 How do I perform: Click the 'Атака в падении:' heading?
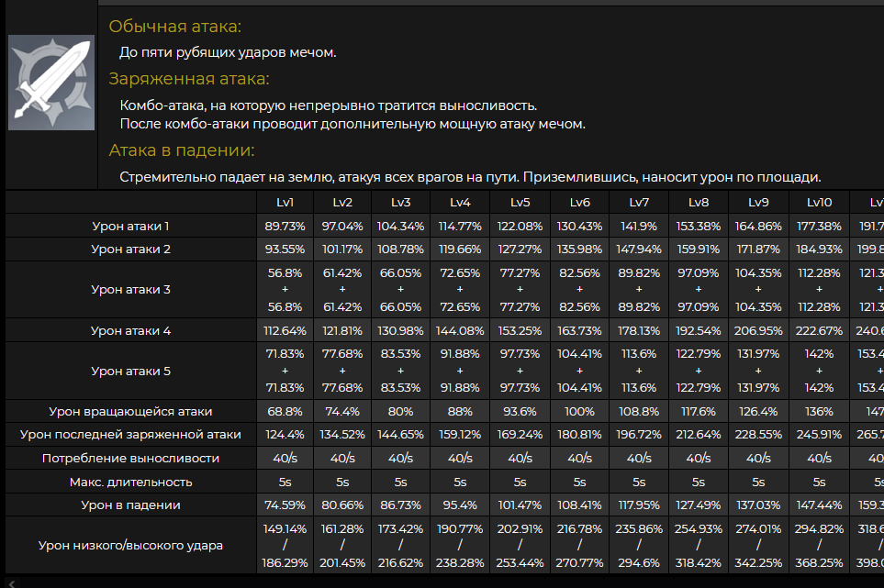coord(182,150)
